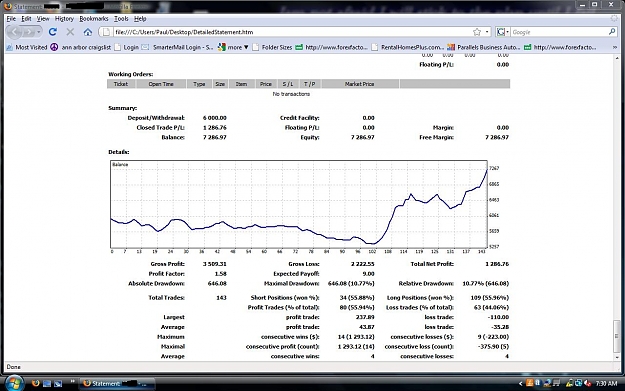Click the Total Net Profit value 1 286.76
625x391 pixels.
(x=497, y=264)
